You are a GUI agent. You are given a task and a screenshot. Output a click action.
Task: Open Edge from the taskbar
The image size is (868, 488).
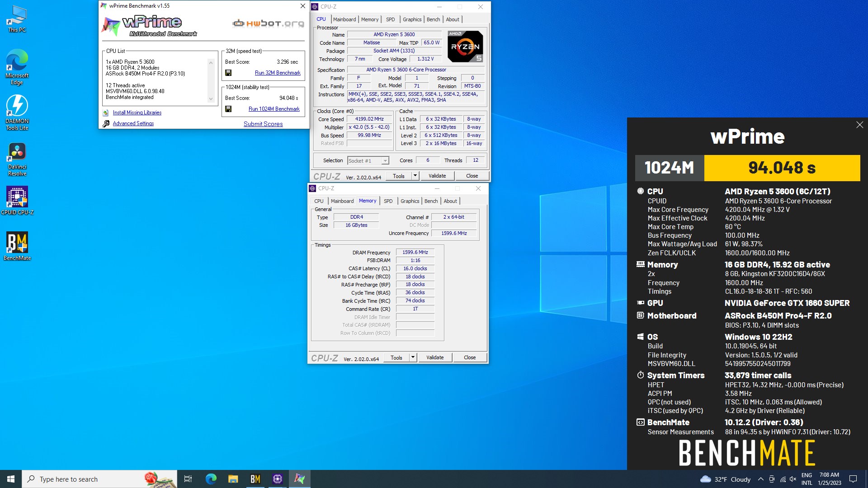click(x=211, y=479)
